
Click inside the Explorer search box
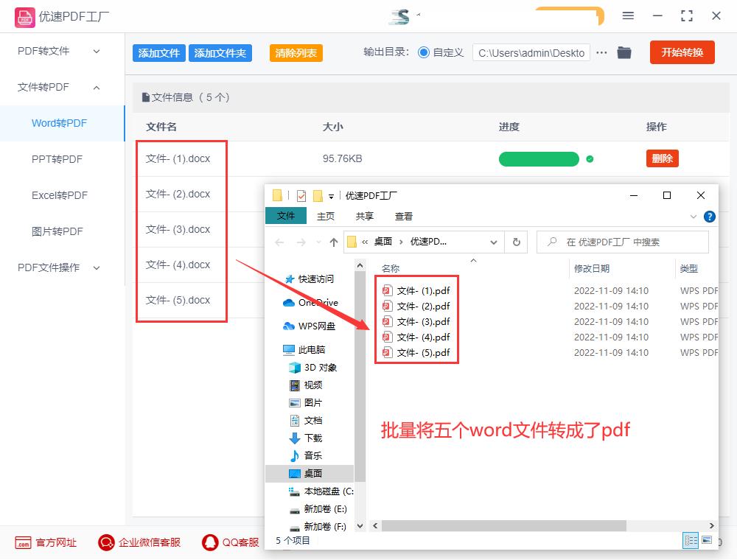[623, 242]
